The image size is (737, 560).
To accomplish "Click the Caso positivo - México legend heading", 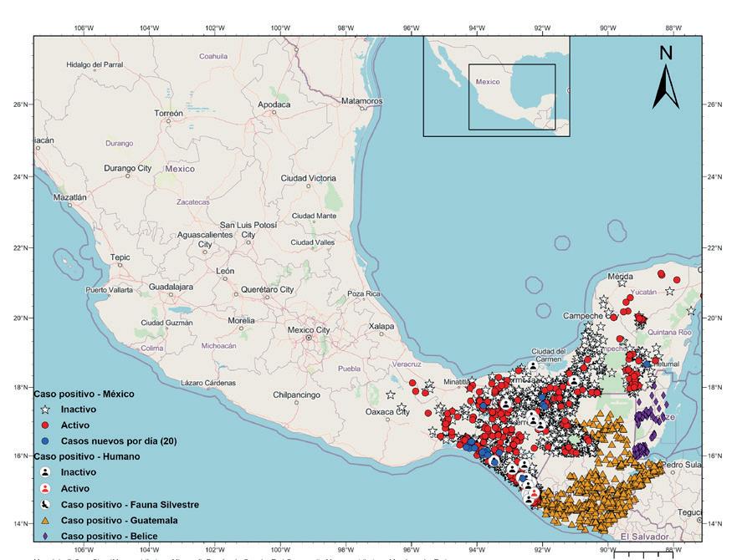I will click(84, 394).
